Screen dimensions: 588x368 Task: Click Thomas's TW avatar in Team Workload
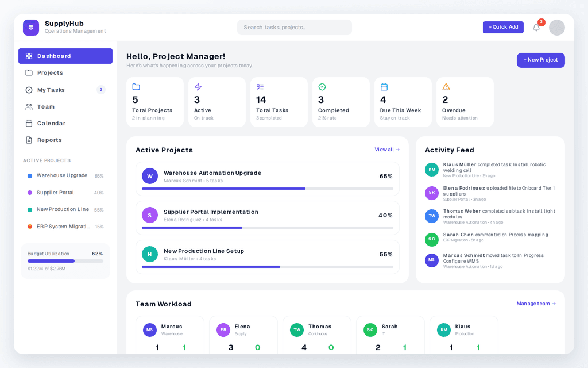(x=297, y=329)
